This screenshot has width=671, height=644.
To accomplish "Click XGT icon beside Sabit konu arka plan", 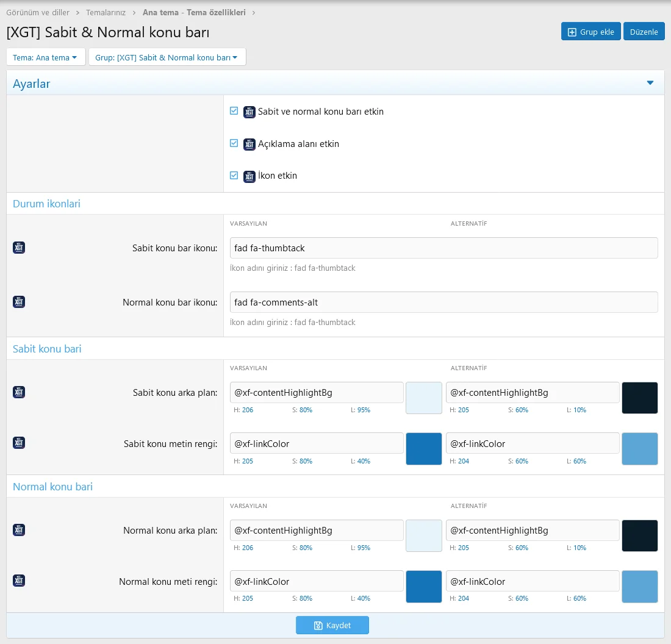I will tap(19, 392).
